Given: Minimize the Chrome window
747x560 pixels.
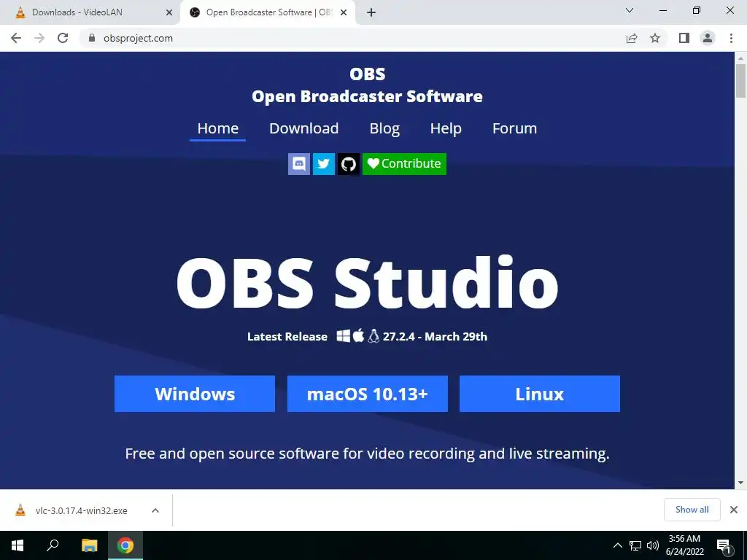Looking at the screenshot, I should (662, 10).
